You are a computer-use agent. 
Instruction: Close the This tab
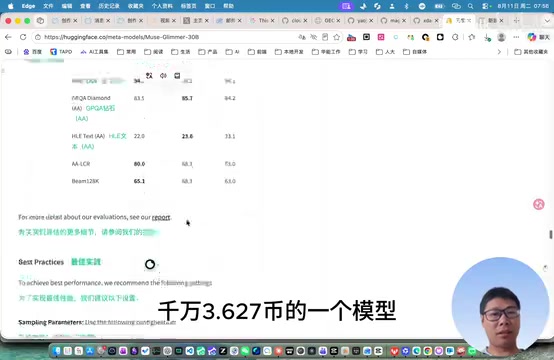pyautogui.click(x=272, y=20)
